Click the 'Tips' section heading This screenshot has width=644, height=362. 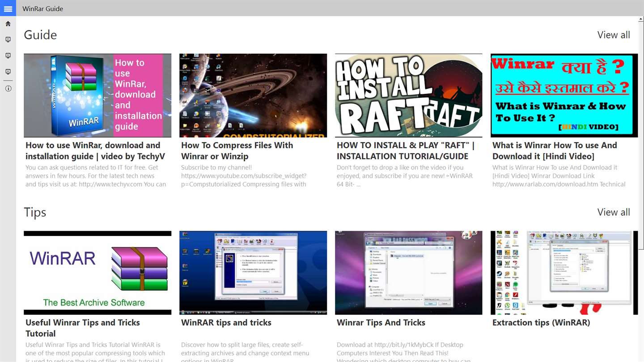[x=35, y=212]
